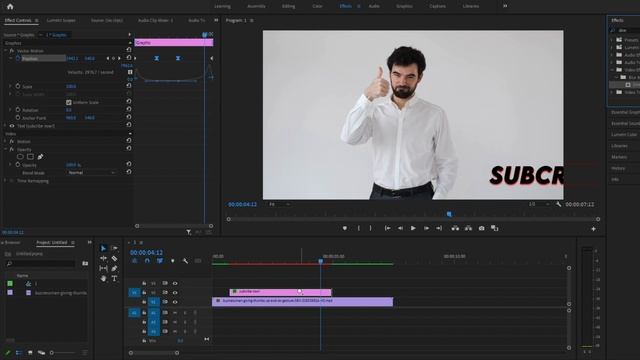Viewport: 640px width, 360px height.
Task: Step back one frame in Program monitor
Action: (400, 228)
